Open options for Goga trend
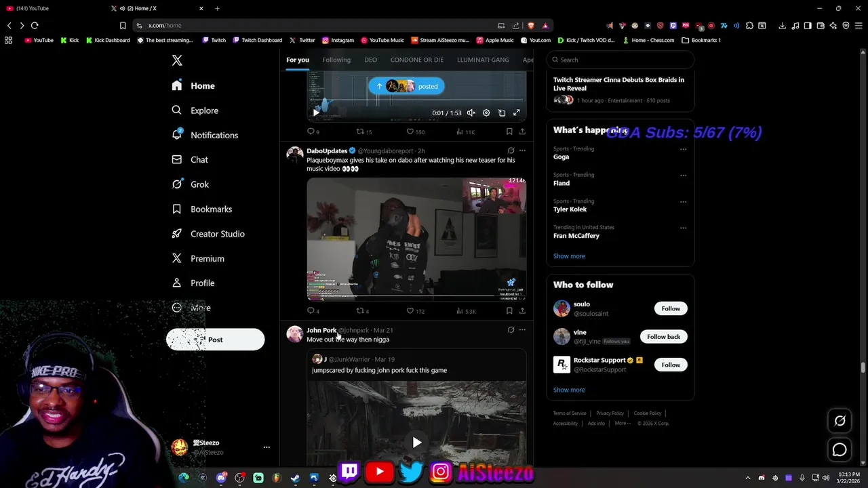The image size is (868, 488). pyautogui.click(x=683, y=149)
